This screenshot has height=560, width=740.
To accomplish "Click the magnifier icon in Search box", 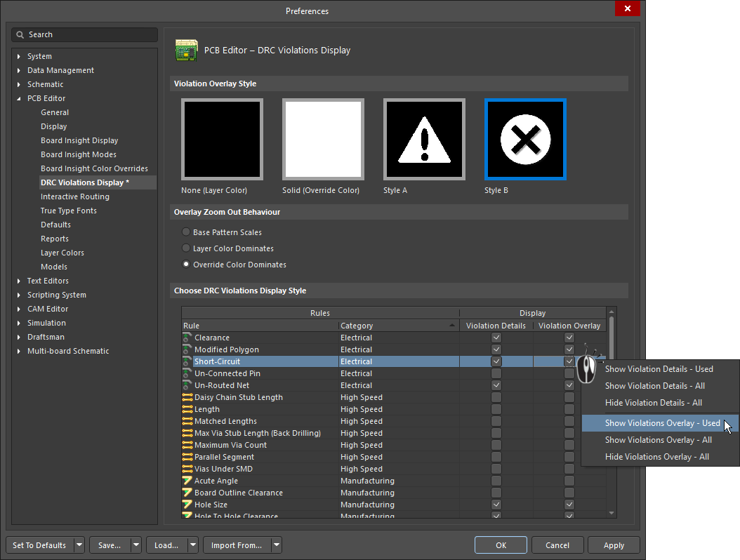I will 21,34.
